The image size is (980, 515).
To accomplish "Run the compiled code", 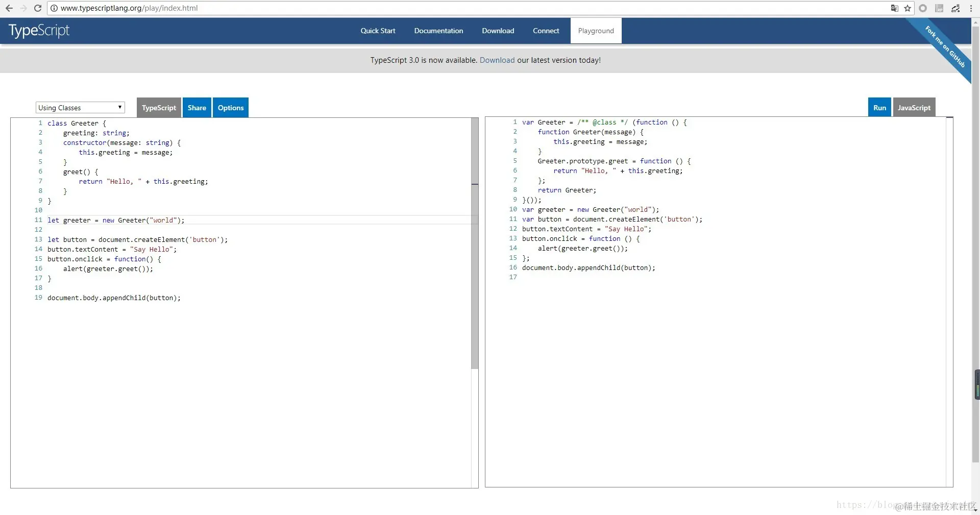I will [879, 108].
